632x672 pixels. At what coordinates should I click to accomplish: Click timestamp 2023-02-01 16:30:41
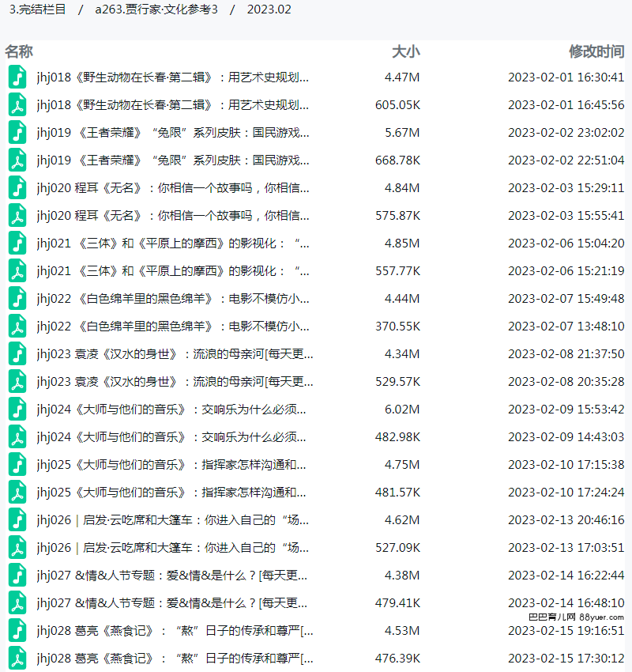[566, 77]
